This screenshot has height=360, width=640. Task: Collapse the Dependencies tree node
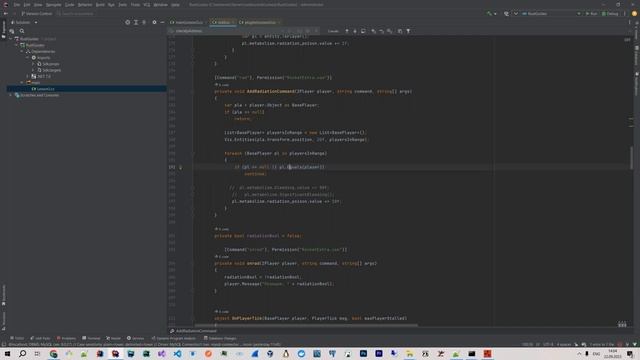click(x=22, y=52)
